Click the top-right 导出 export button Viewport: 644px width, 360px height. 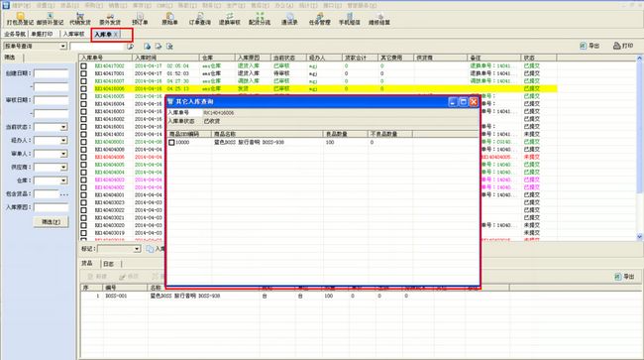click(x=590, y=46)
